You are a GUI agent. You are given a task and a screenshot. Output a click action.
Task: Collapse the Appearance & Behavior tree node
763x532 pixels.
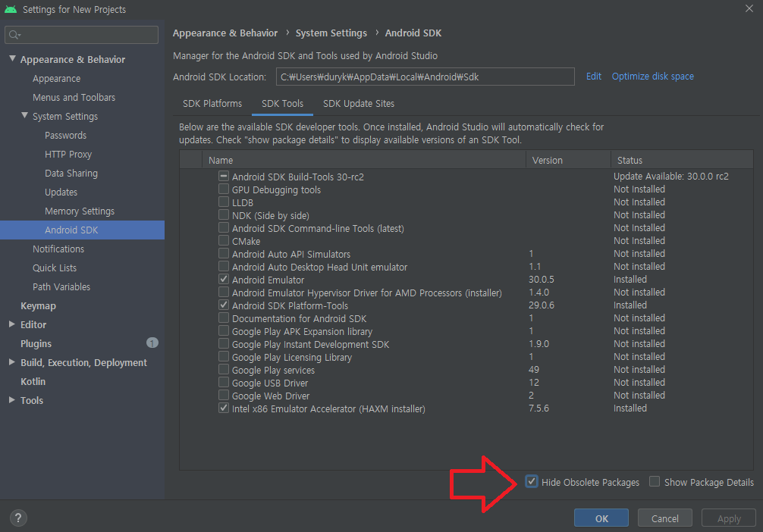click(x=12, y=58)
